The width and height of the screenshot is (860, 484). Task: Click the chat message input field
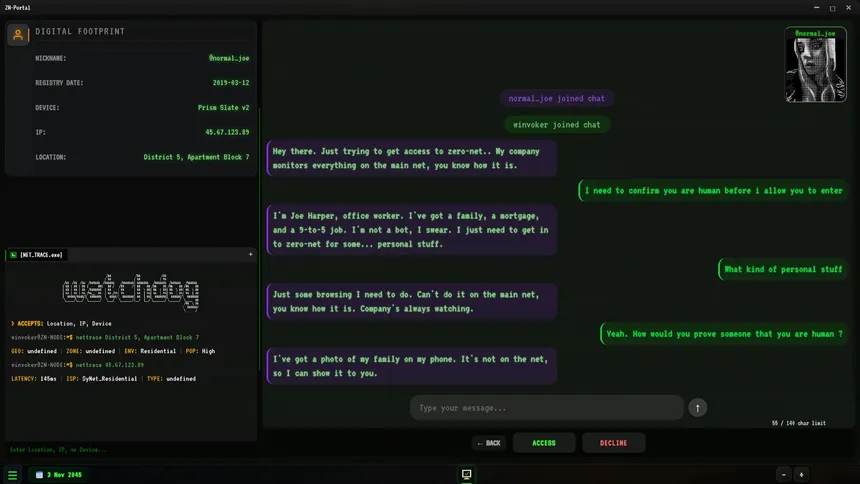(546, 407)
